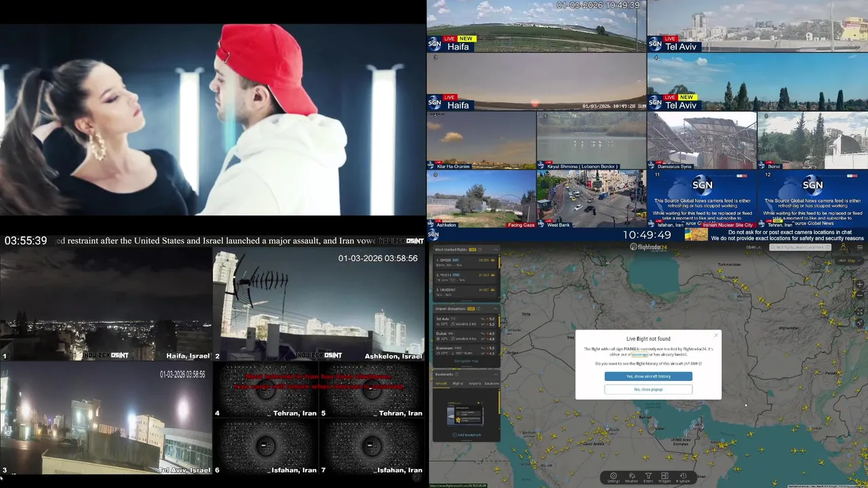Switch to the Locations bookmarks tab
The width and height of the screenshot is (868, 488).
(x=492, y=384)
